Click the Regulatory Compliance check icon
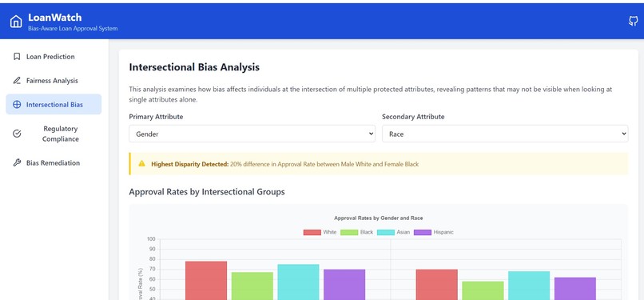 (17, 134)
